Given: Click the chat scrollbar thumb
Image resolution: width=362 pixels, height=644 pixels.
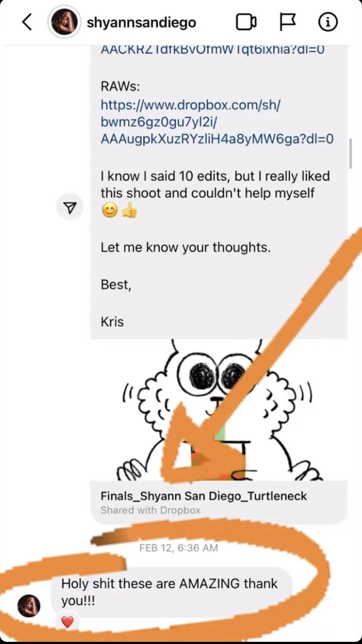Looking at the screenshot, I should click(x=350, y=153).
